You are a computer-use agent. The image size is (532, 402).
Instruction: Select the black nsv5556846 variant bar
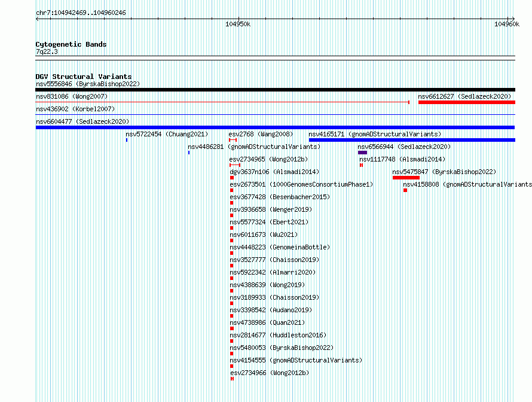click(275, 90)
